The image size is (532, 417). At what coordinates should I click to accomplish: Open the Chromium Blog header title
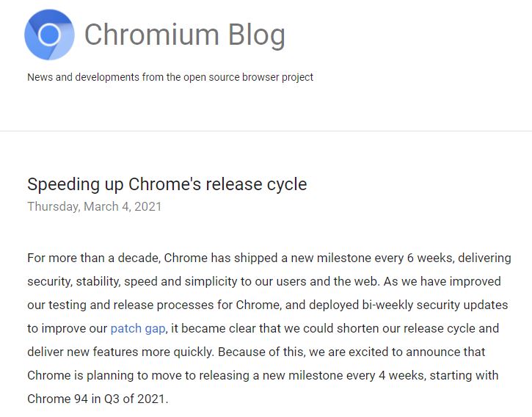point(184,35)
